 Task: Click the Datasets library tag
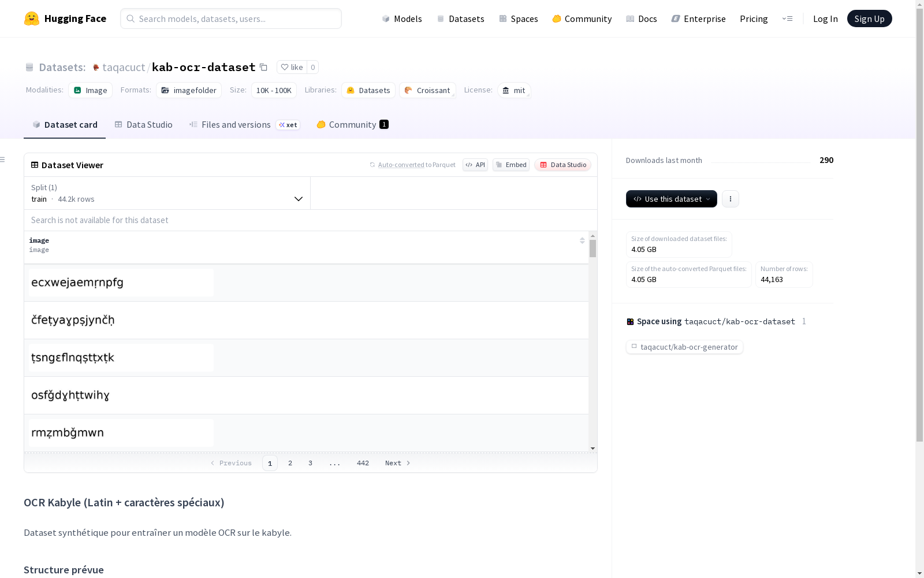368,90
